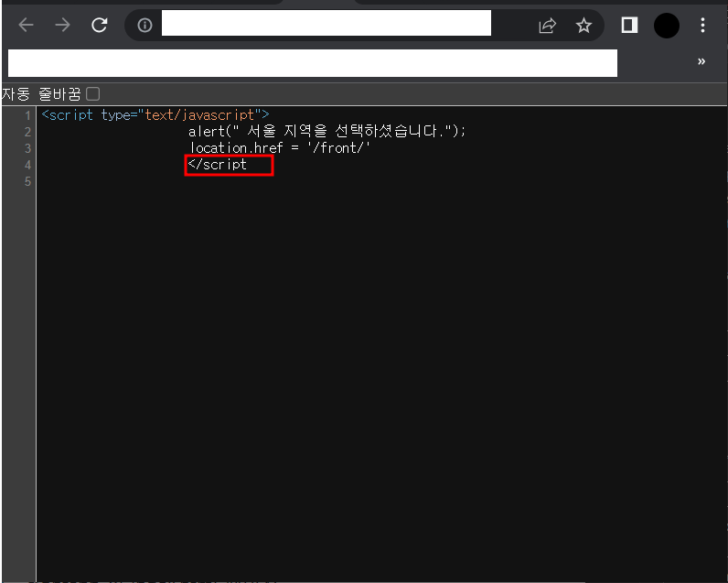
Task: Click line number 3 in gutter
Action: click(27, 148)
